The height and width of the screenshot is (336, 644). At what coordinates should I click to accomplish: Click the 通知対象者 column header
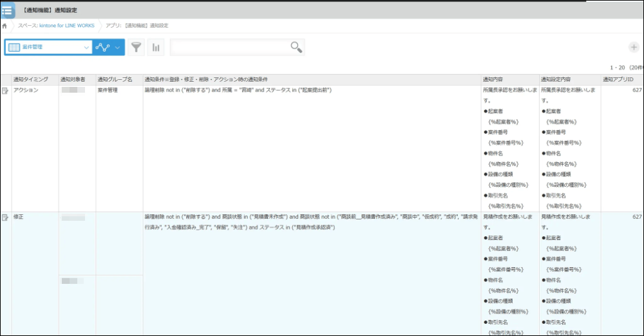pyautogui.click(x=73, y=79)
